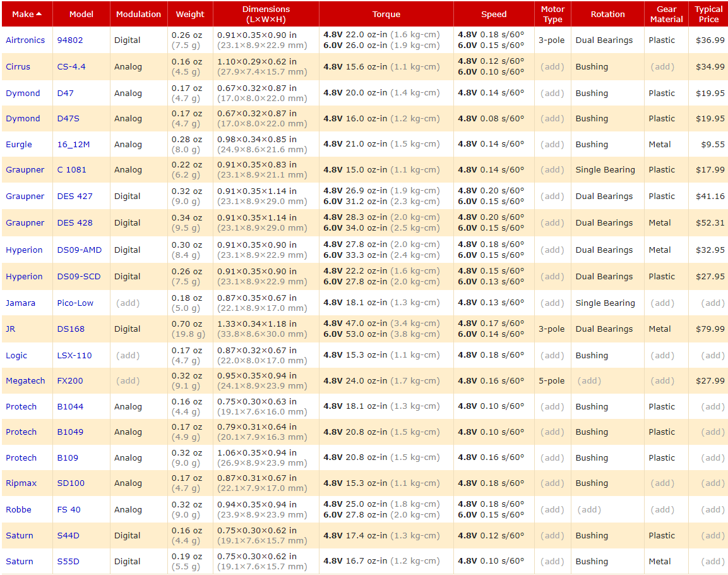Open the C 1081 model link
728x575 pixels.
[71, 169]
